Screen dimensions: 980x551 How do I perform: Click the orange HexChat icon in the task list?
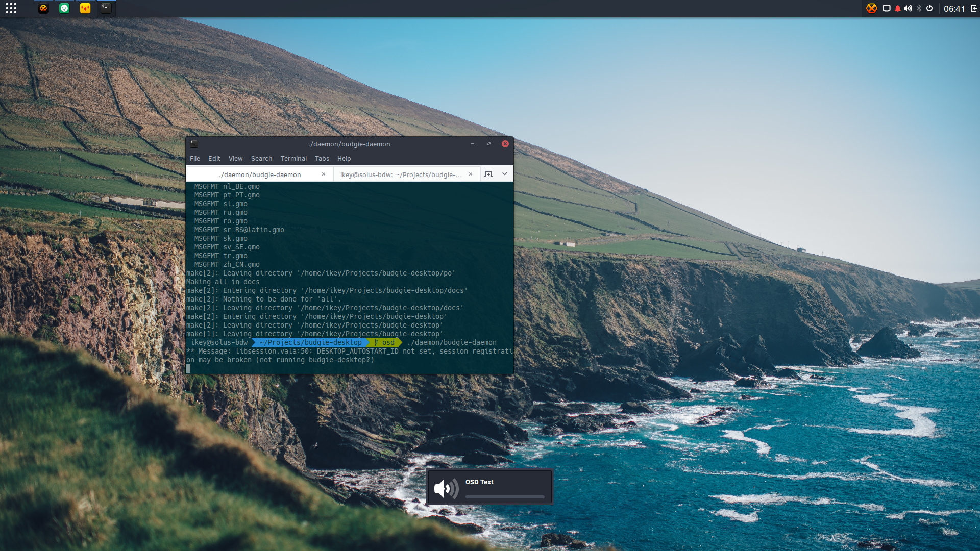[43, 8]
